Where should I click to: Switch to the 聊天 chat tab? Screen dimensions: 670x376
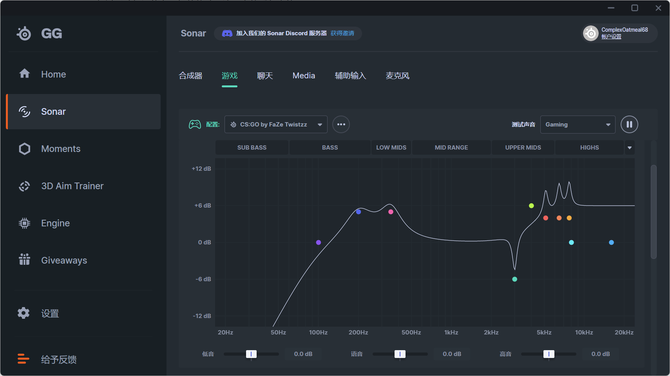coord(265,76)
